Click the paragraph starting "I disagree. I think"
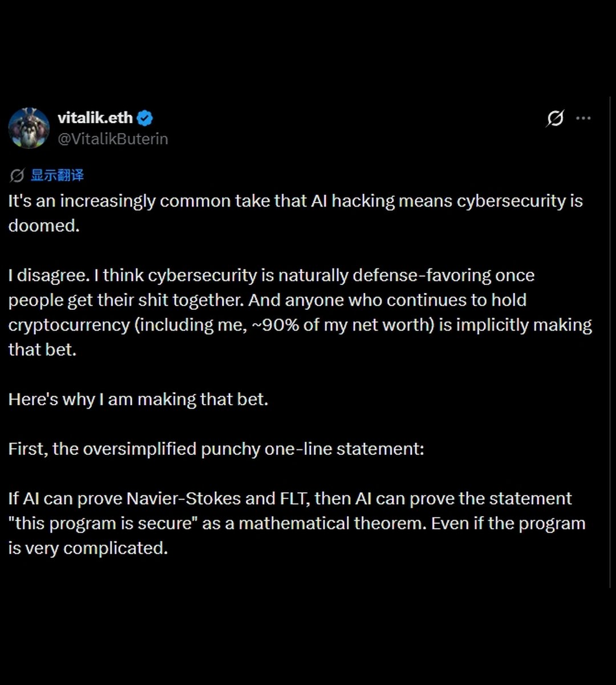Image resolution: width=616 pixels, height=685 pixels. click(x=300, y=312)
